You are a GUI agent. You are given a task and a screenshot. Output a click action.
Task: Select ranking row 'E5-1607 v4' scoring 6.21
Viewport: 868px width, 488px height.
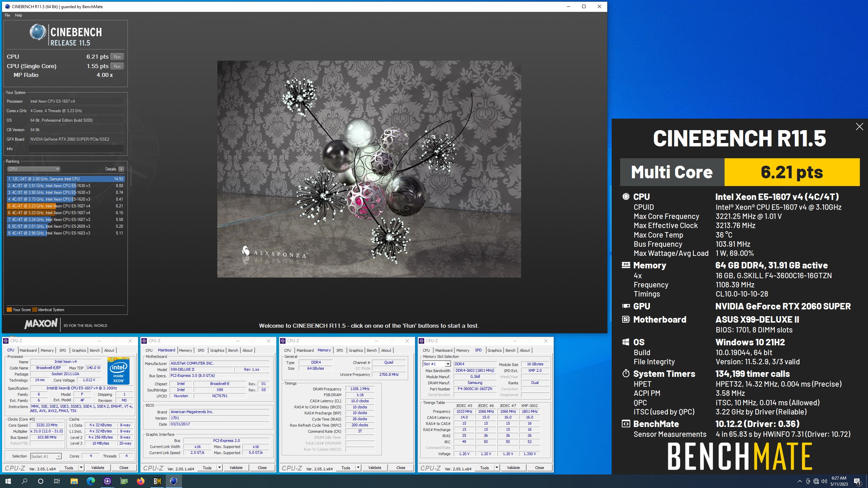66,206
